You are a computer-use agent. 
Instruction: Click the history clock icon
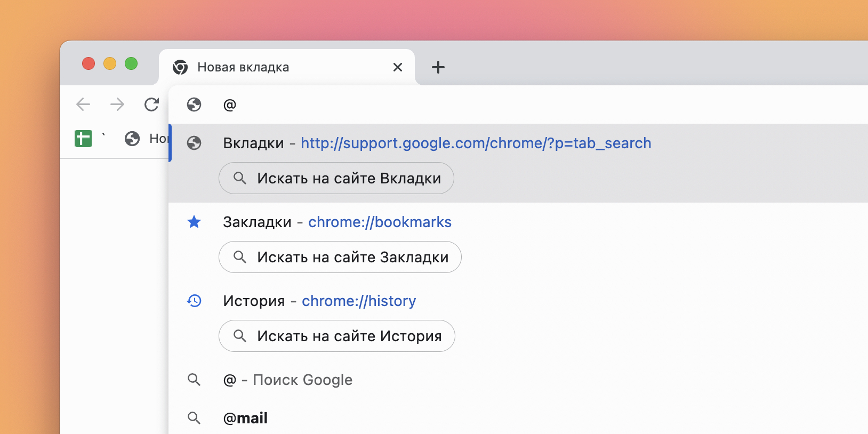(194, 301)
